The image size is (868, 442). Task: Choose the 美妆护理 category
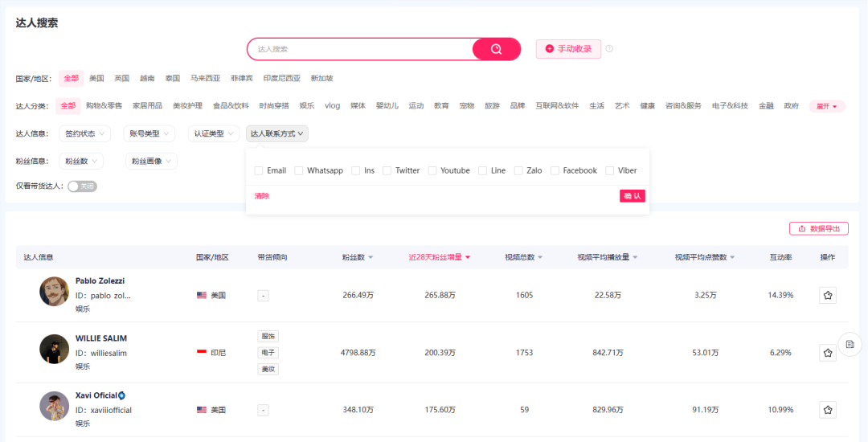click(x=187, y=106)
